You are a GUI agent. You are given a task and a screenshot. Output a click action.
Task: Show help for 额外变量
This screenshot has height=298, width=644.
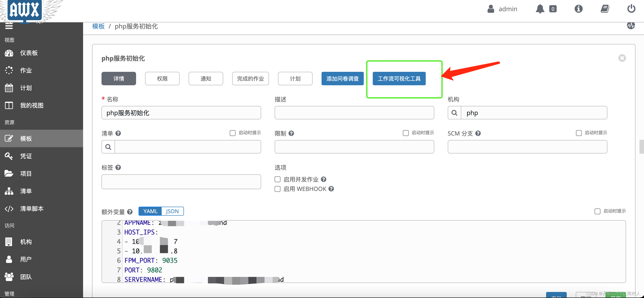(130, 212)
